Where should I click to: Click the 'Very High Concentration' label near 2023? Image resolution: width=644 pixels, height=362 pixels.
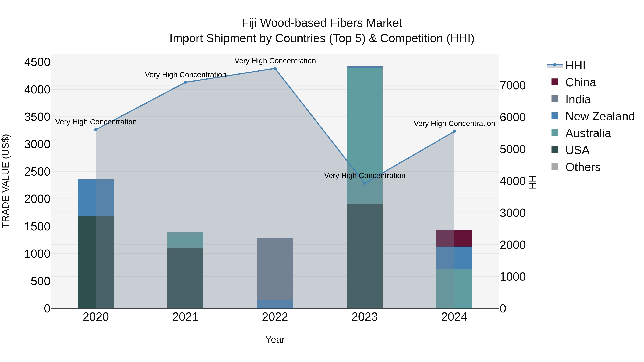(365, 176)
